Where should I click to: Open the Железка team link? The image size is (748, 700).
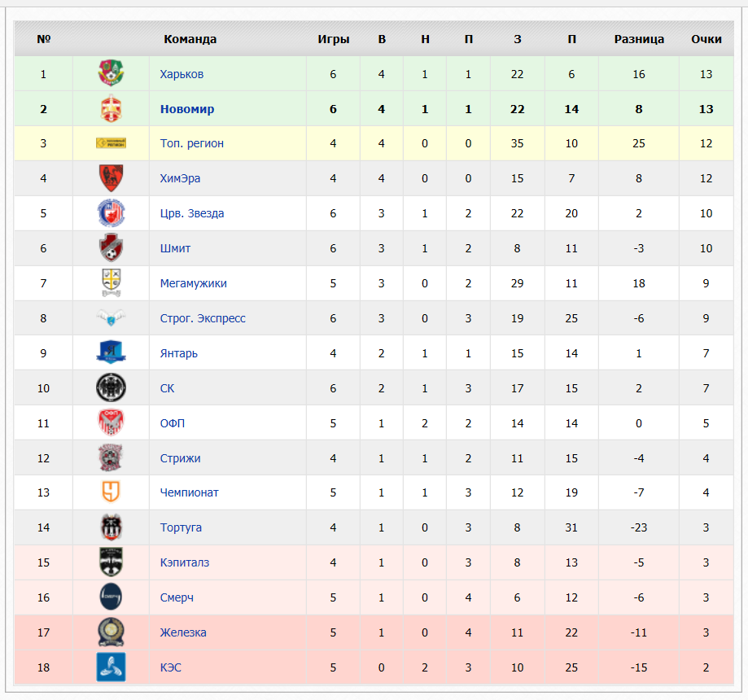(183, 632)
